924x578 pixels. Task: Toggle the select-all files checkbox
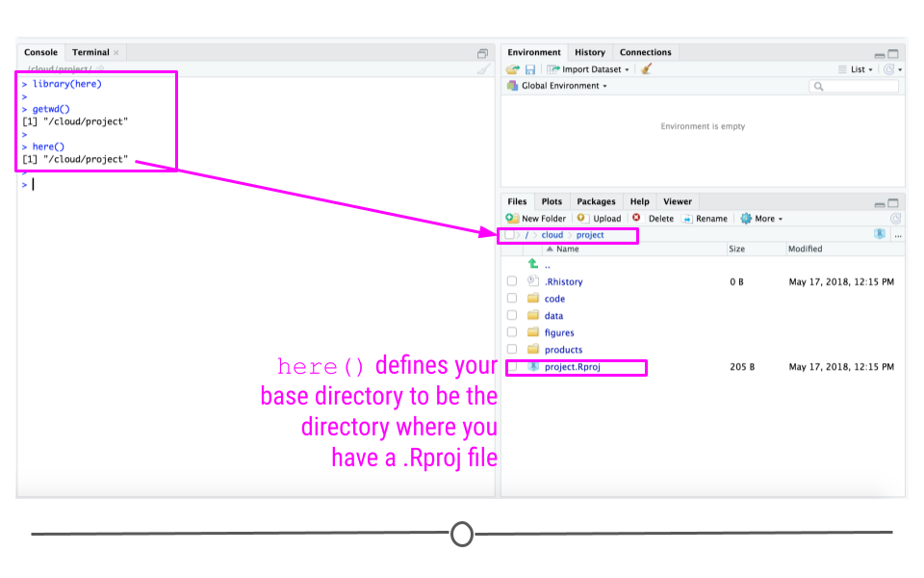click(509, 235)
